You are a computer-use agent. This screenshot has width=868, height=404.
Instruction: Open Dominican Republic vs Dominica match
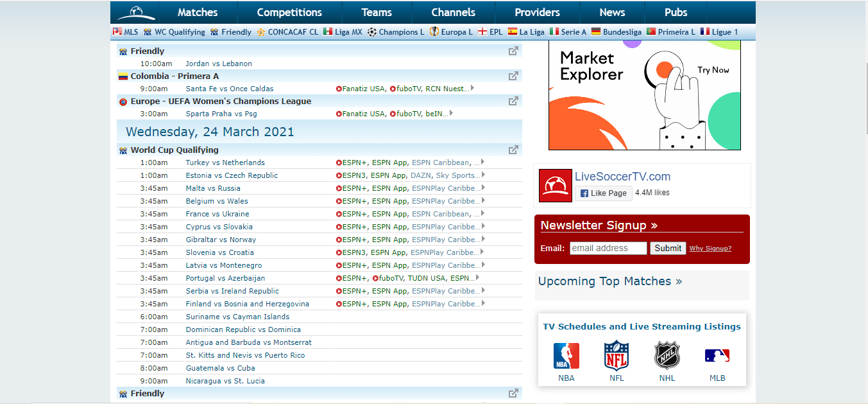coord(243,329)
